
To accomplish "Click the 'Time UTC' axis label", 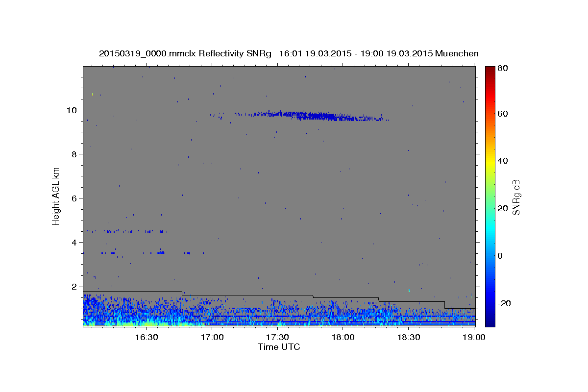I will (279, 347).
